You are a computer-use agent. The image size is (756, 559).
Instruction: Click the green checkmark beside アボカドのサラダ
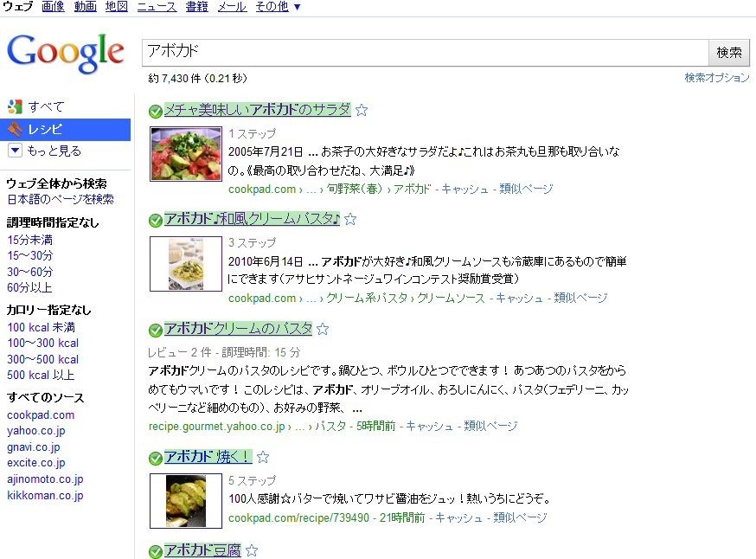click(155, 112)
